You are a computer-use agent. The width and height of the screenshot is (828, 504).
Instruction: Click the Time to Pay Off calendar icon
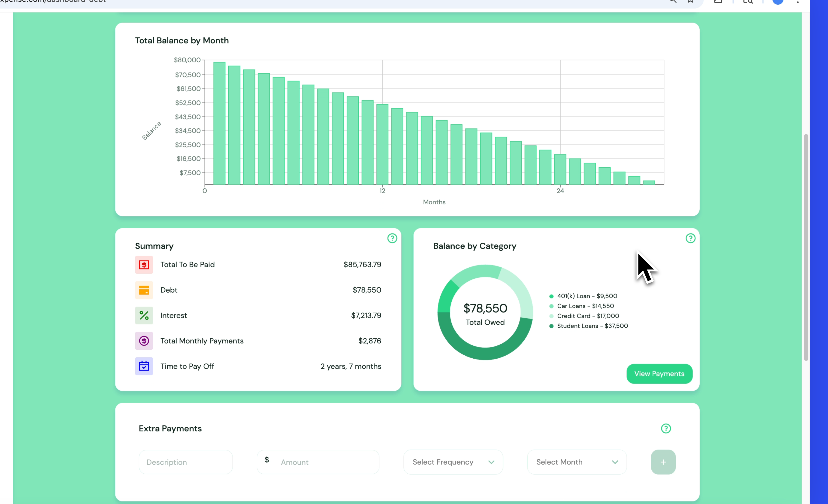tap(144, 366)
